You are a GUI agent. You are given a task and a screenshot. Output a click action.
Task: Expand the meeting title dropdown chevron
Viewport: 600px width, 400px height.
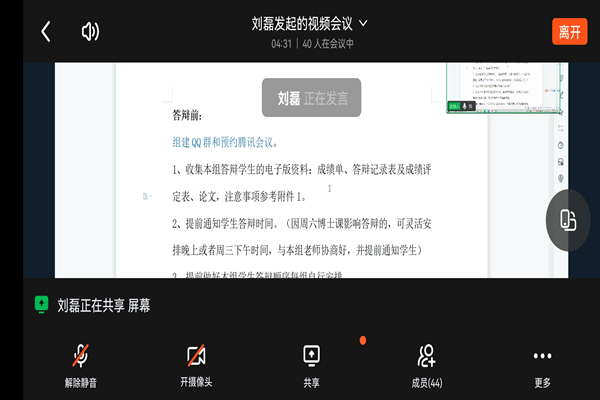coord(363,22)
